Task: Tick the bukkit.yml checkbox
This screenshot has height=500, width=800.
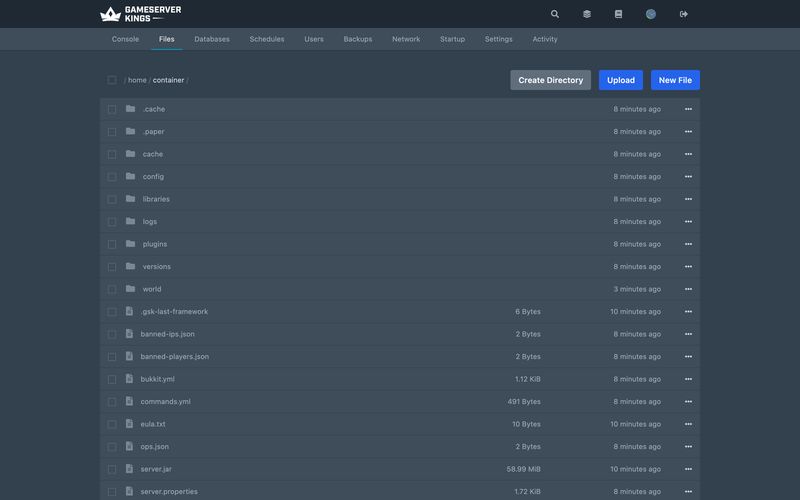Action: point(112,379)
